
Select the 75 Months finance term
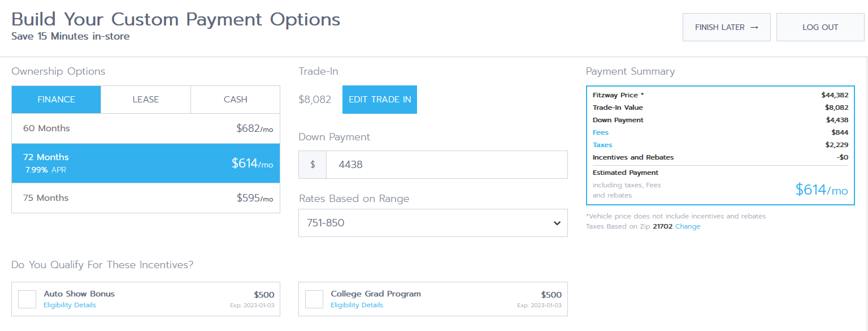(146, 198)
